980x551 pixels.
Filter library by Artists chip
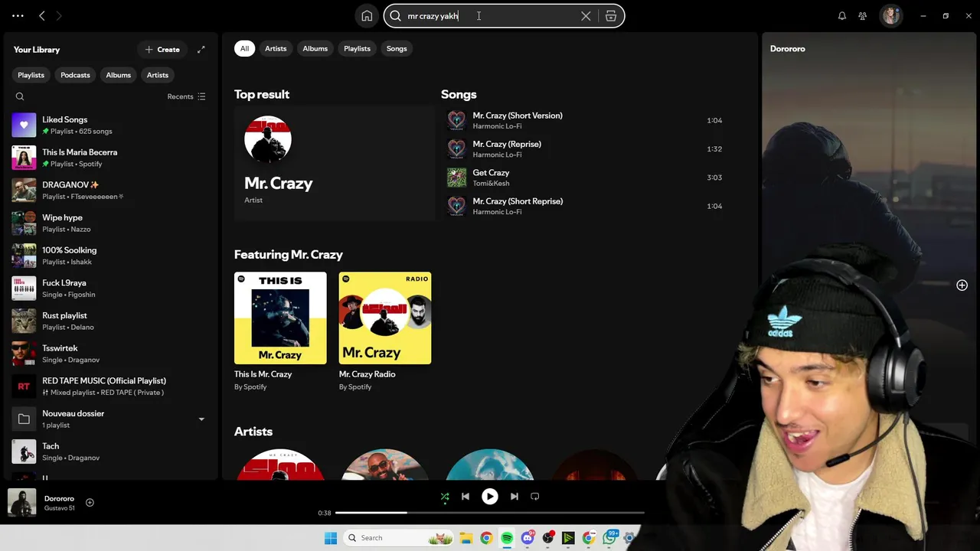pos(158,75)
